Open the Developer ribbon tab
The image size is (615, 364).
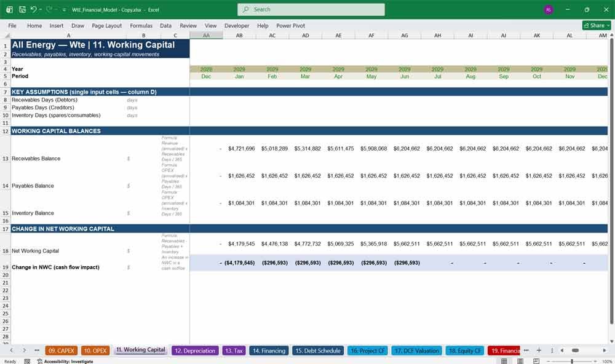coord(237,25)
